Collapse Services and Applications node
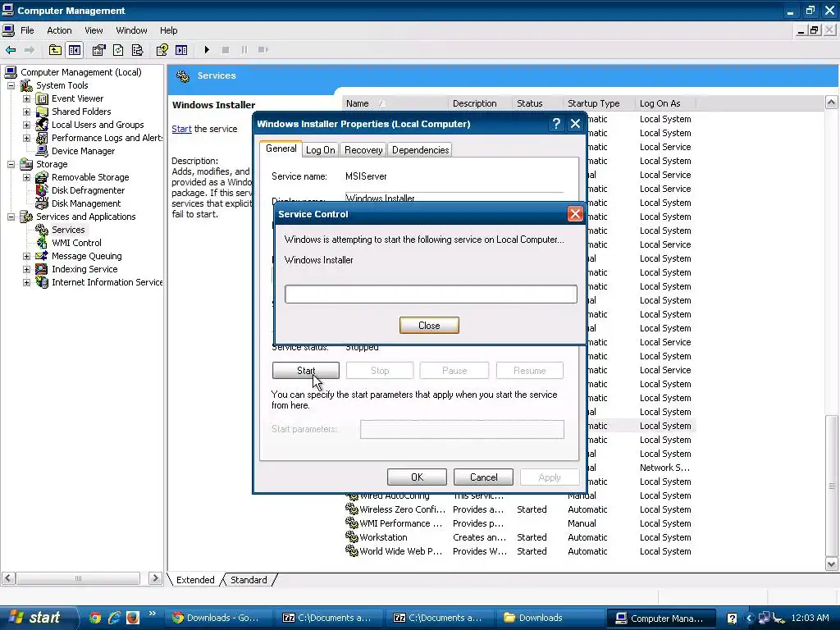Viewport: 840px width, 630px height. click(x=11, y=217)
